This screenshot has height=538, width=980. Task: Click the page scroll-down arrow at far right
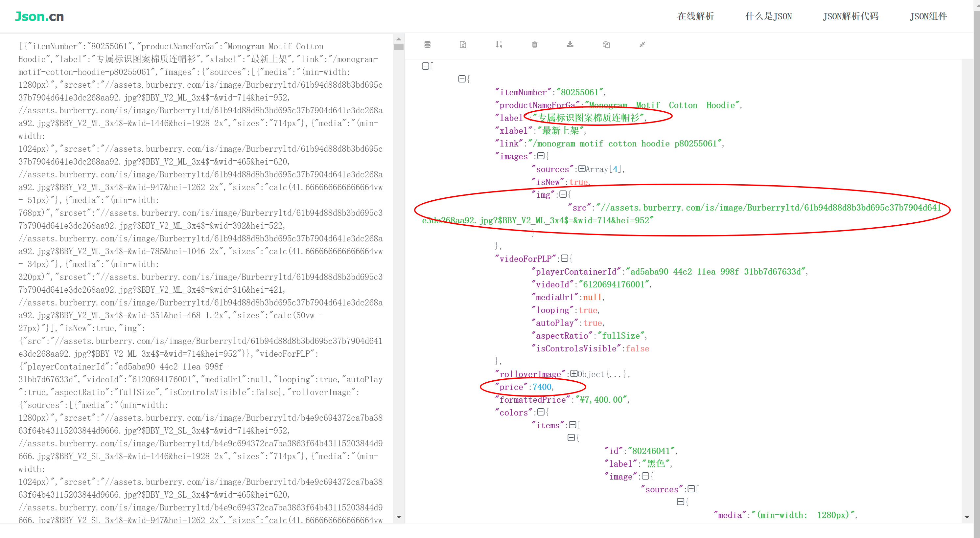967,517
